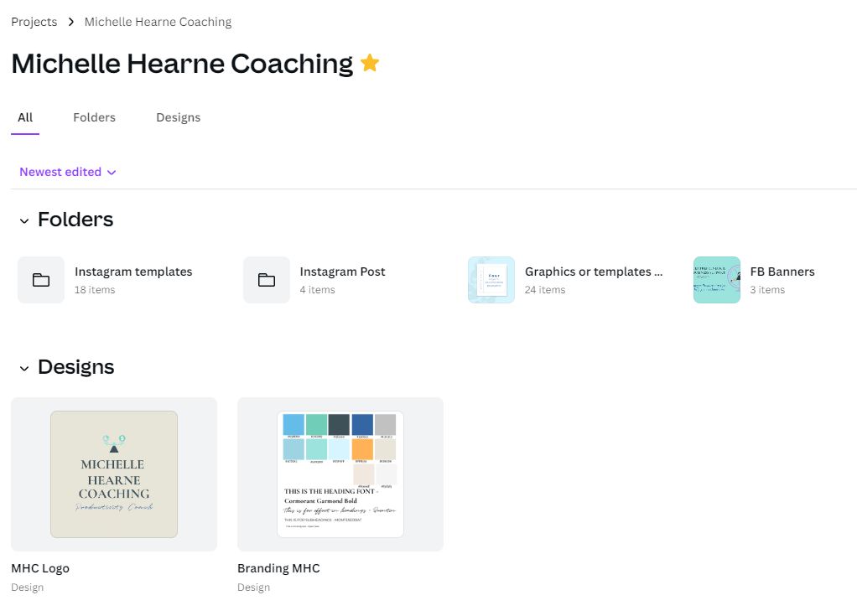Collapse the Folders section
This screenshot has width=857, height=616.
click(x=24, y=220)
